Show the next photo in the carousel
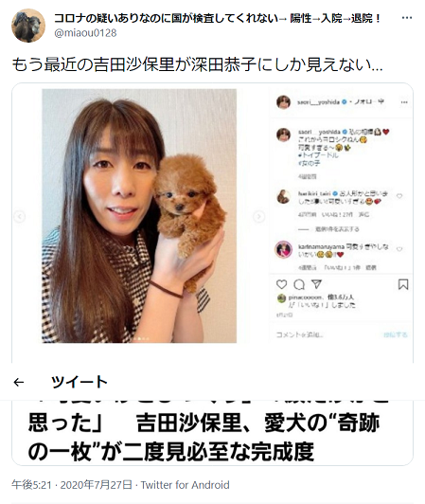Image resolution: width=425 pixels, height=504 pixels. point(258,217)
